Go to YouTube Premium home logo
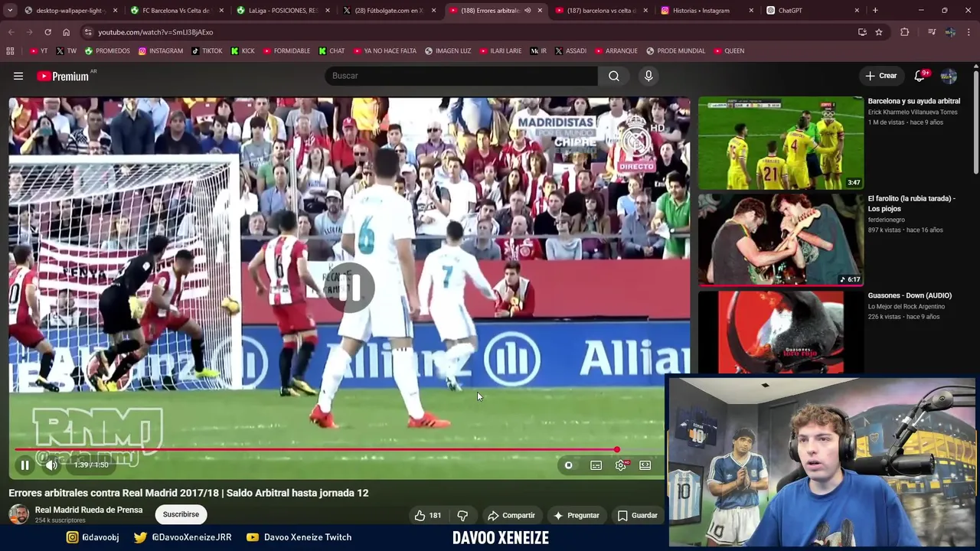 coord(63,76)
